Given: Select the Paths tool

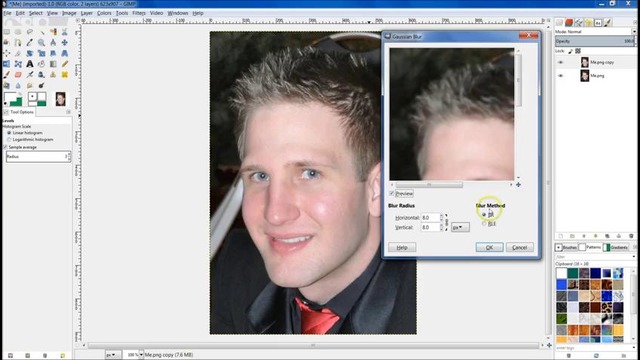Looking at the screenshot, I should (x=18, y=42).
